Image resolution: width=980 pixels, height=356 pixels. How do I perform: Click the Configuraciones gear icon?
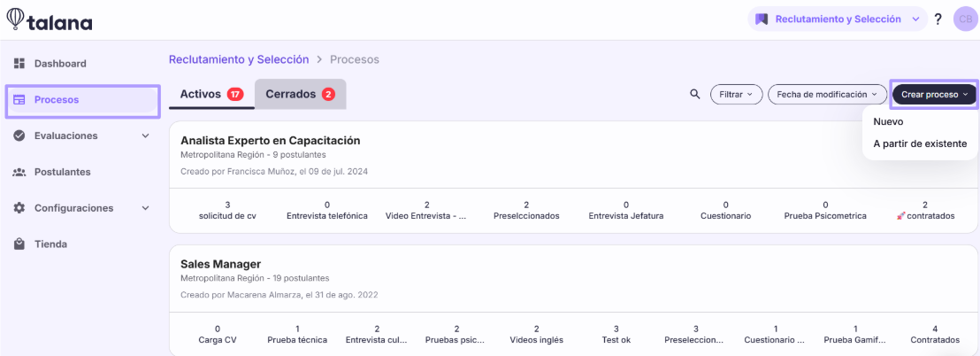point(19,208)
